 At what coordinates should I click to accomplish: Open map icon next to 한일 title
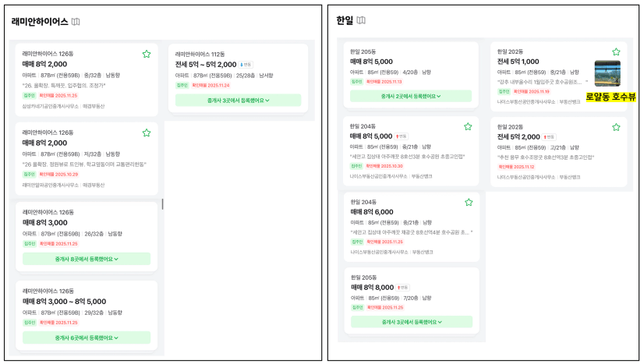tap(361, 20)
